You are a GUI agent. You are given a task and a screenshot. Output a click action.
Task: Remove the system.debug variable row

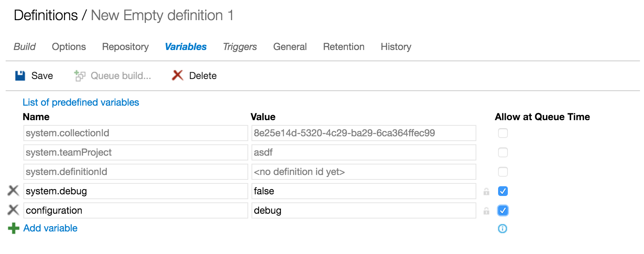point(13,191)
